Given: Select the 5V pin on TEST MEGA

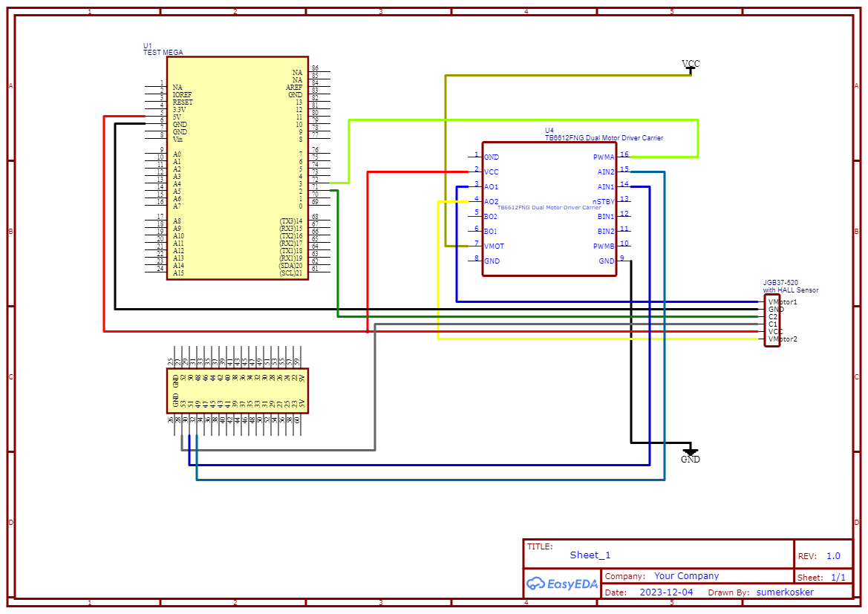Looking at the screenshot, I should [177, 117].
